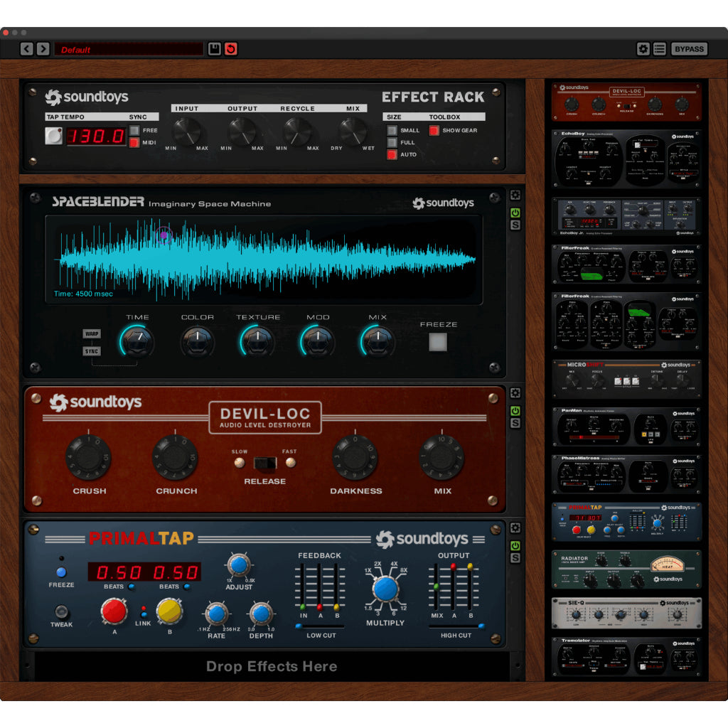Enable FREEZE on SpaceBlender
The height and width of the screenshot is (728, 728).
[x=439, y=343]
